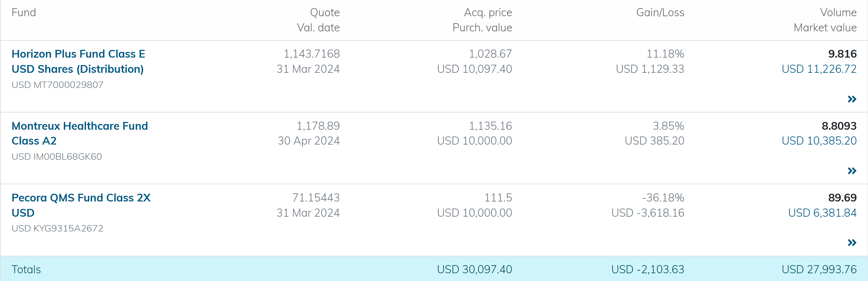Click Horizon market value USD 11,226.72
The image size is (868, 281).
tap(819, 69)
